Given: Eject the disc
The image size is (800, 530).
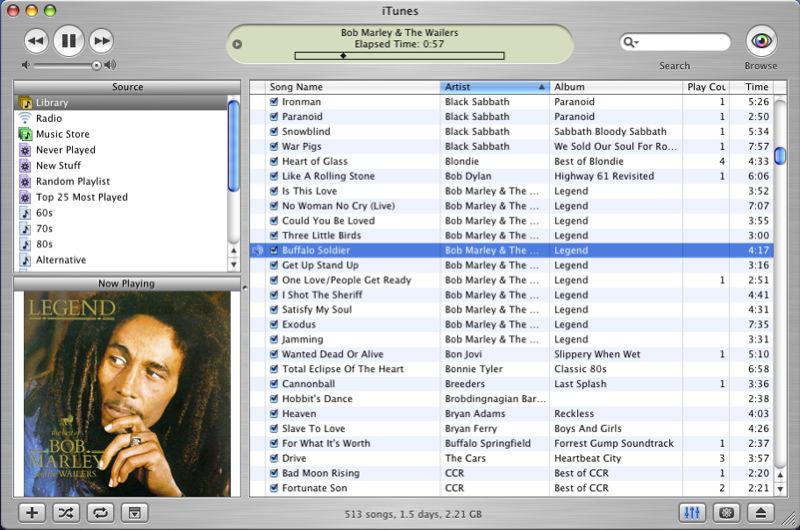Looking at the screenshot, I should pos(761,512).
